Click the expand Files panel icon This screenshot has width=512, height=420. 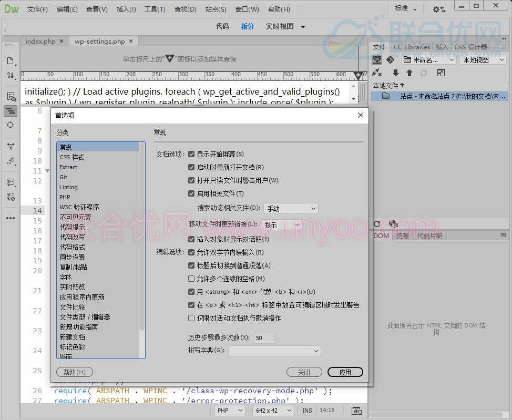tap(440, 73)
